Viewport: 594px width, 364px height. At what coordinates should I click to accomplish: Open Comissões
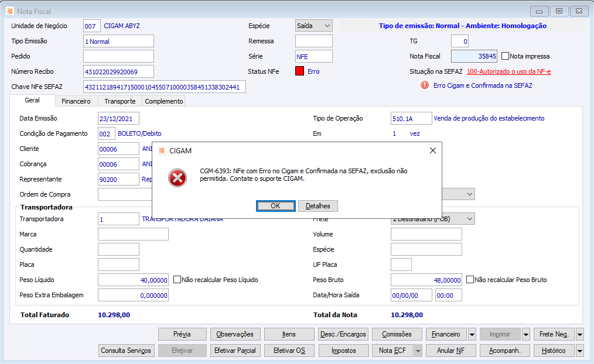(x=397, y=335)
